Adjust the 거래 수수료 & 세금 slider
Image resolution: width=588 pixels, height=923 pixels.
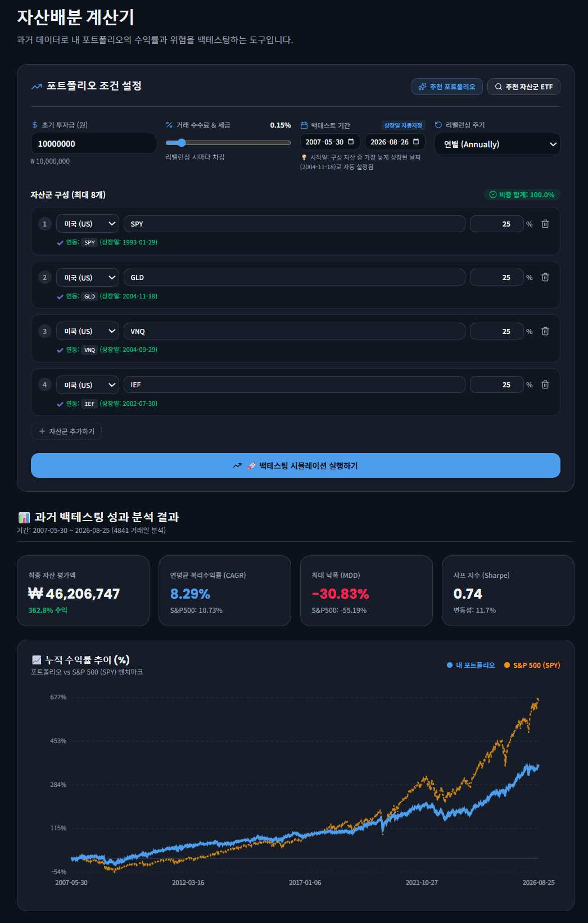point(228,143)
